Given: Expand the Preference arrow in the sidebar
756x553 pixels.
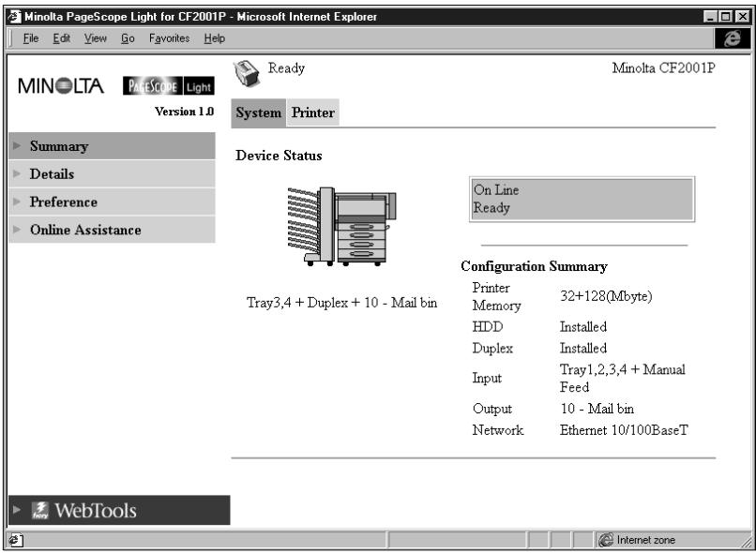Looking at the screenshot, I should click(18, 202).
